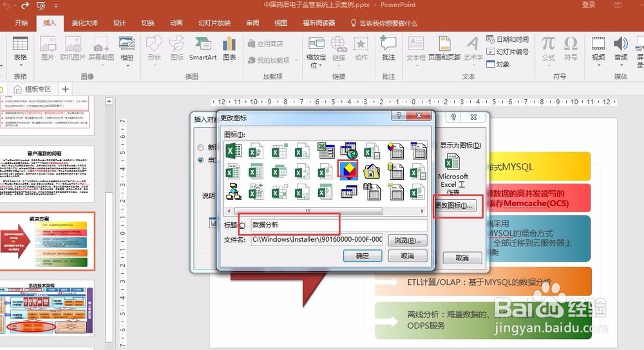Image resolution: width=644 pixels, height=350 pixels.
Task: Click the icon list horizontal scrollbar thumb
Action: coord(308,211)
